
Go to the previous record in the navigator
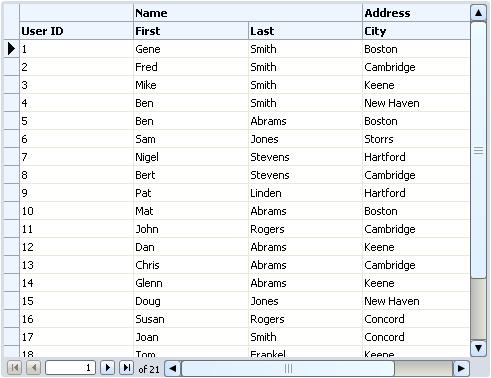(x=34, y=368)
